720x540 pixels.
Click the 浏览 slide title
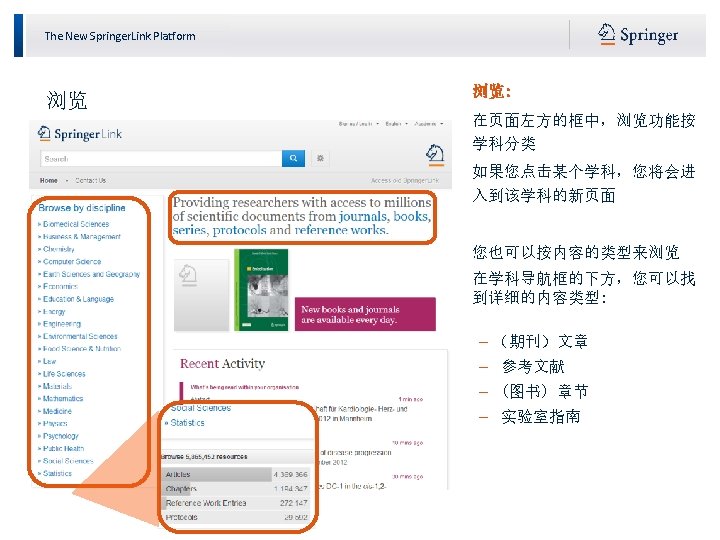(67, 100)
